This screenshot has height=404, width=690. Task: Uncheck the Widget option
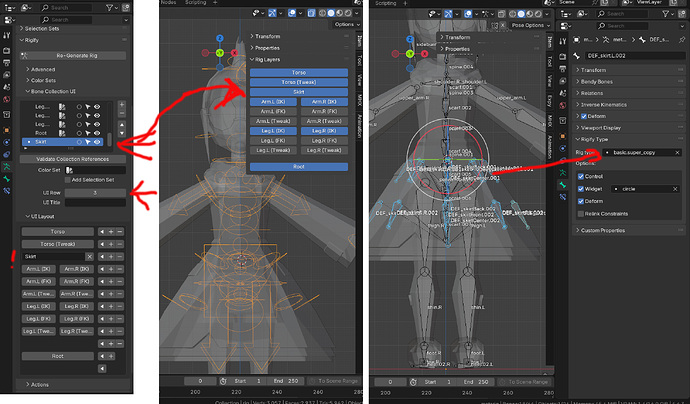click(581, 189)
